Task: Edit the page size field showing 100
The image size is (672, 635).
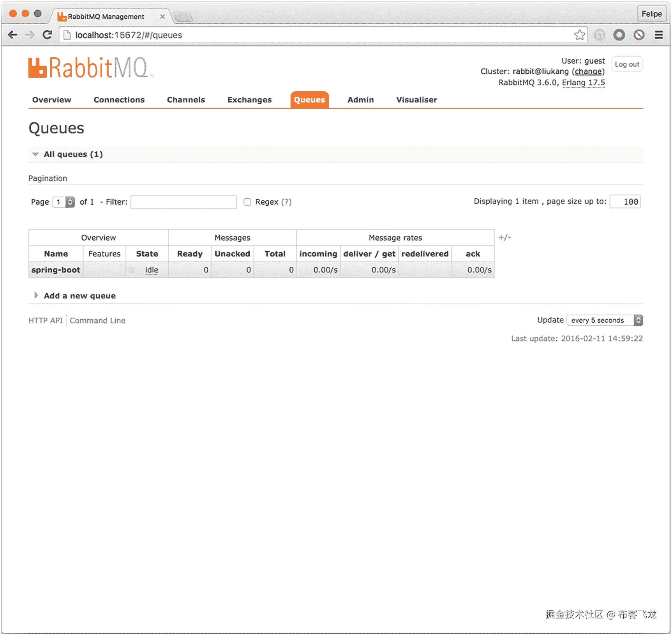Action: tap(625, 202)
